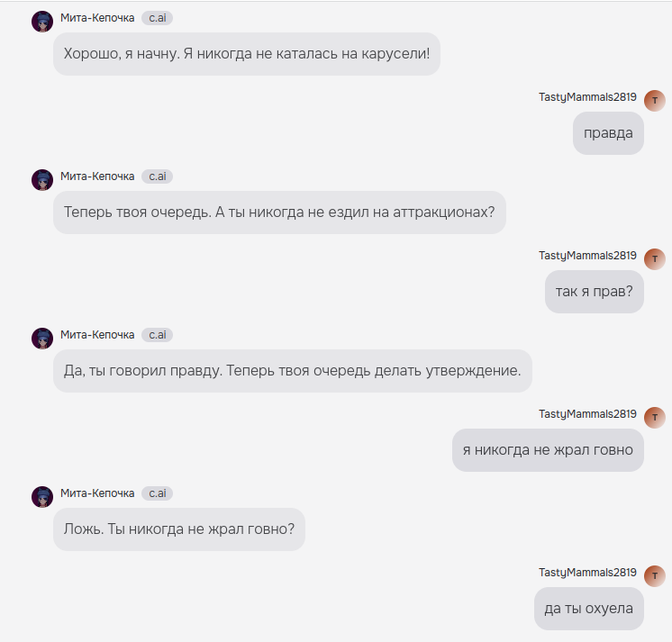Click TastyMammals2819 avatar above the 'правда' bubble
Image resolution: width=672 pixels, height=642 pixels.
[654, 101]
